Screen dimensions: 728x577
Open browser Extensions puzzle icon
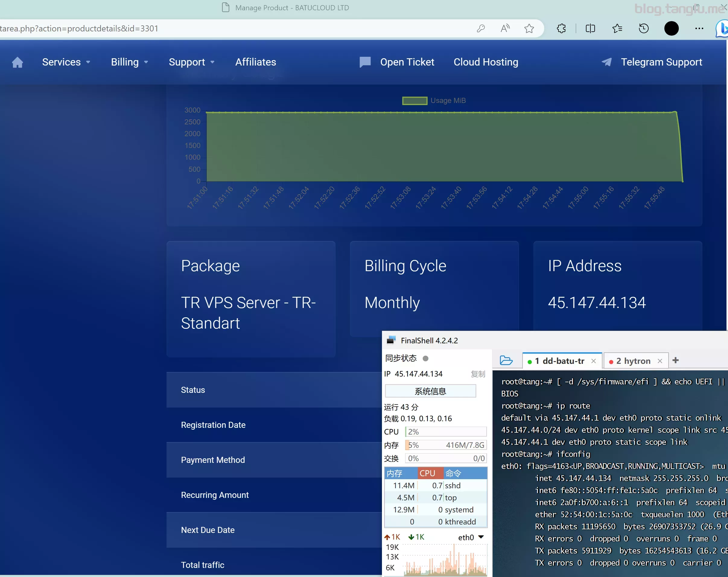[x=561, y=28]
